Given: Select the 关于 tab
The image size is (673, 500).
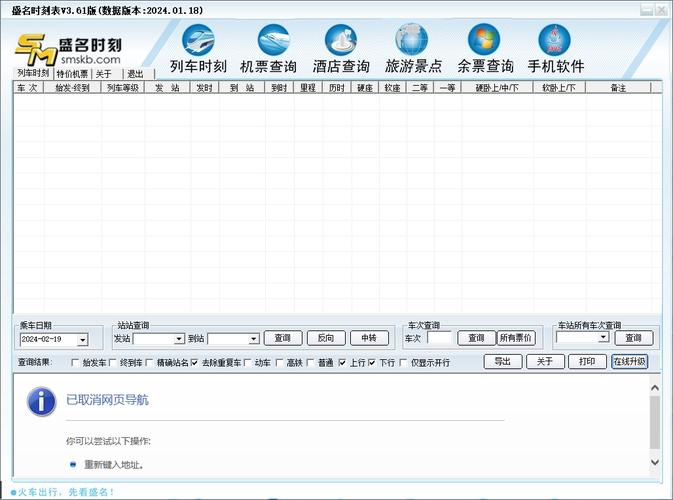Looking at the screenshot, I should (x=104, y=74).
